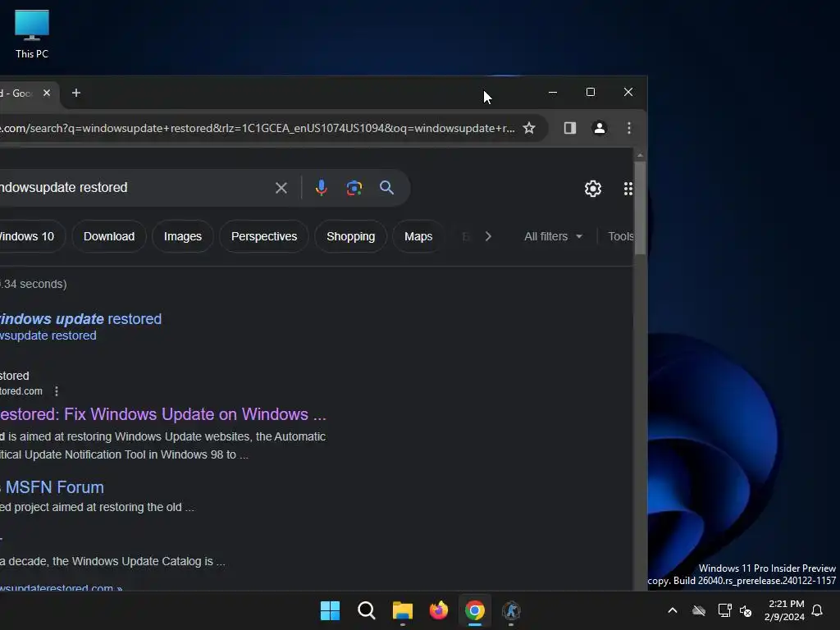Click the 'windows update restored' suggestion link

80,319
